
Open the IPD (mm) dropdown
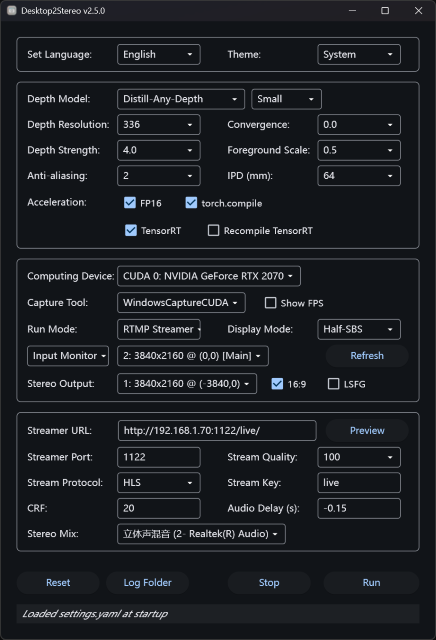pos(359,176)
